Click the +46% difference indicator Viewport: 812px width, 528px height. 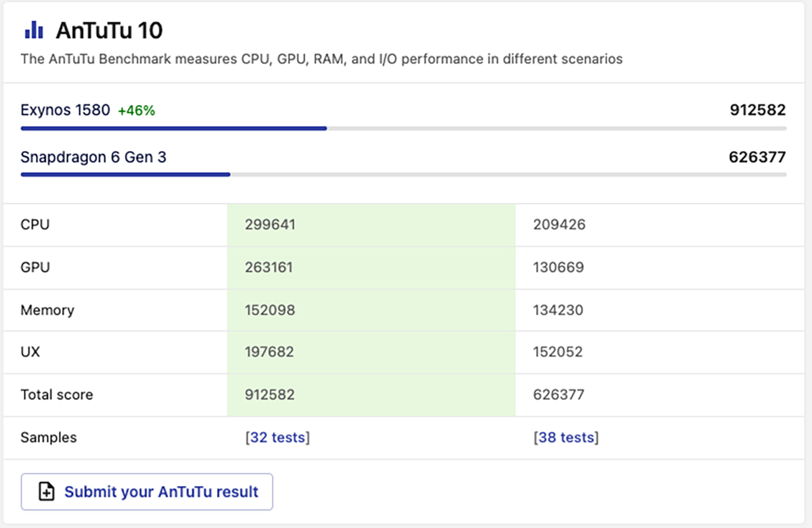point(137,111)
